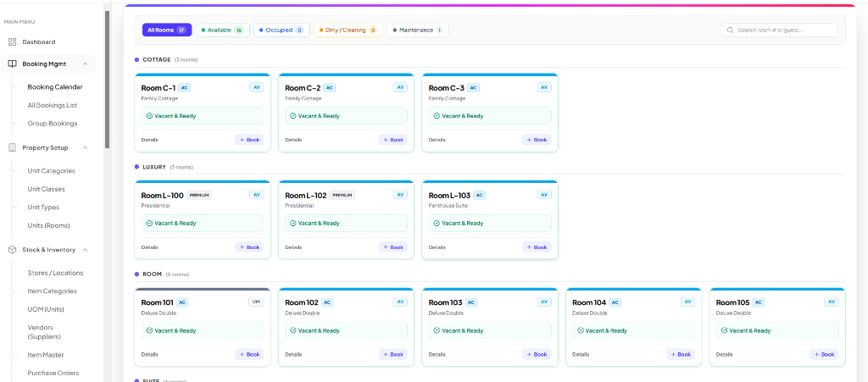Image resolution: width=868 pixels, height=382 pixels.
Task: Collapse the Booking Mgmt menu chevron
Action: point(86,64)
